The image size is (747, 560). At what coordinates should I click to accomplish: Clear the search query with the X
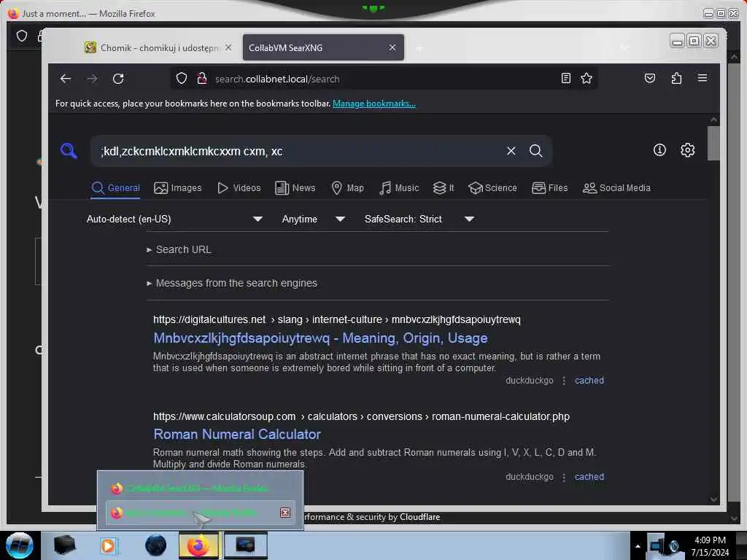click(x=511, y=151)
